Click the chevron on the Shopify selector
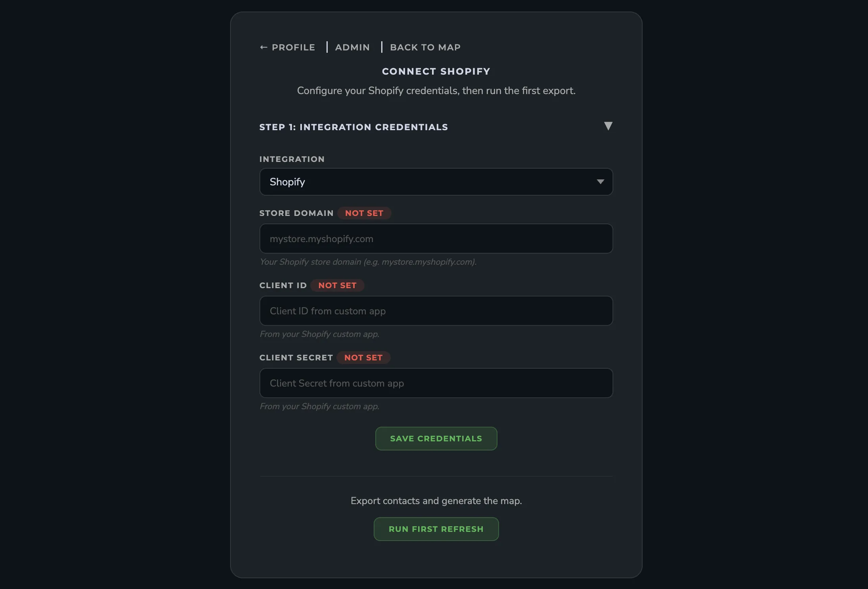The image size is (868, 589). [x=601, y=182]
